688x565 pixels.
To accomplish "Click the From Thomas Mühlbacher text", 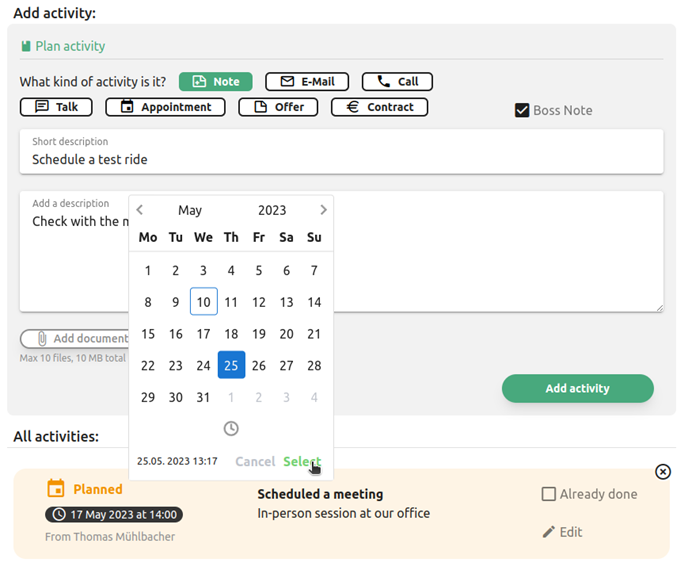I will pos(110,536).
